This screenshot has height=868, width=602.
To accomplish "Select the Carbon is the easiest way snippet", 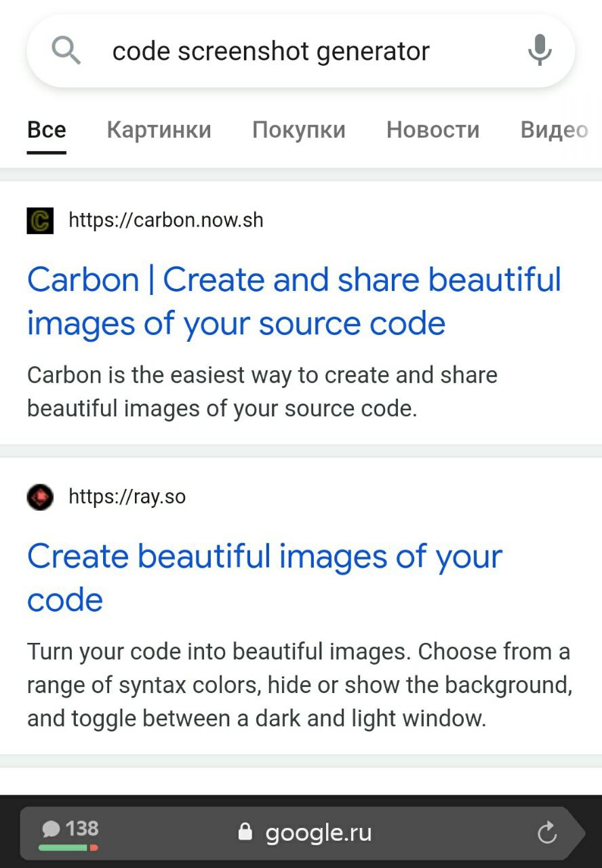I will (x=262, y=392).
